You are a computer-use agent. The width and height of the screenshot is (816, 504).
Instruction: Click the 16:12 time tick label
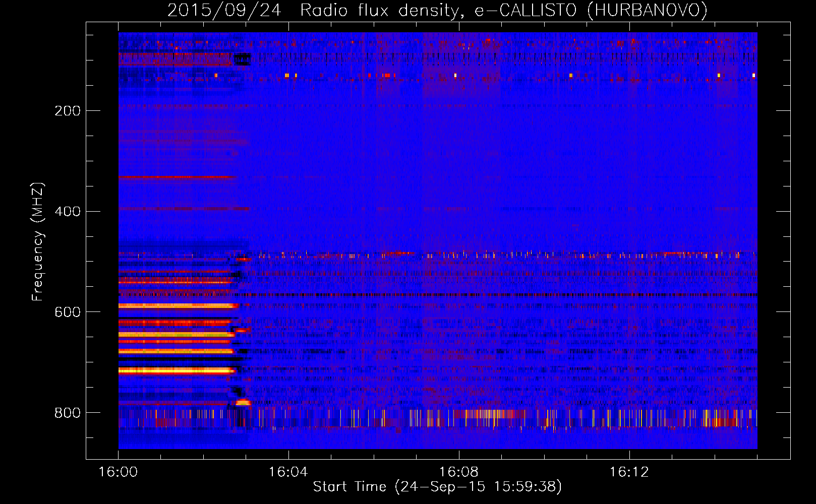629,472
